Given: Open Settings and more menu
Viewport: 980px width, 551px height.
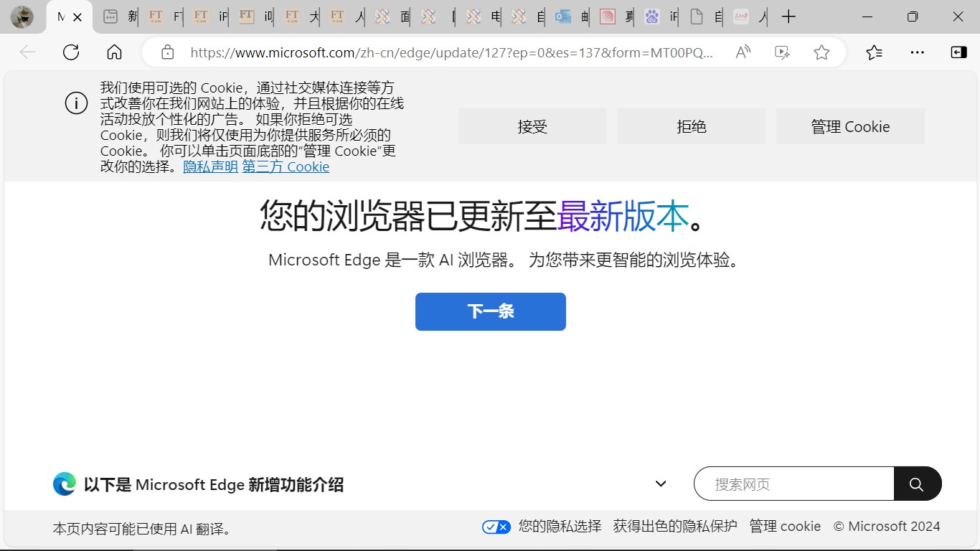Looking at the screenshot, I should 917,52.
